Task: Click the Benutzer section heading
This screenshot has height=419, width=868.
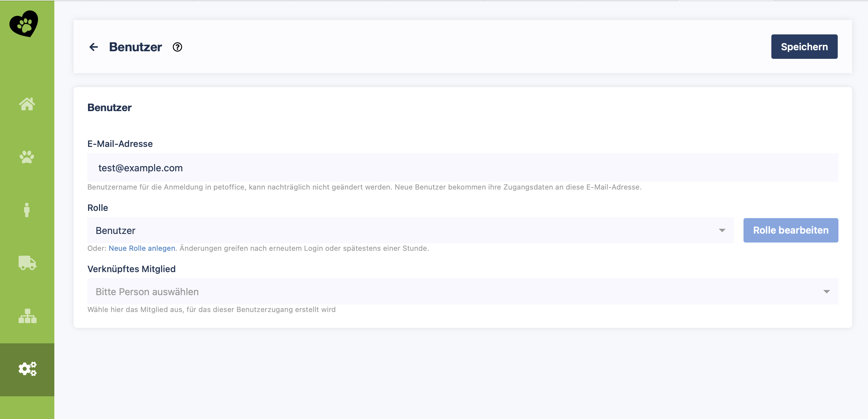Action: click(109, 107)
